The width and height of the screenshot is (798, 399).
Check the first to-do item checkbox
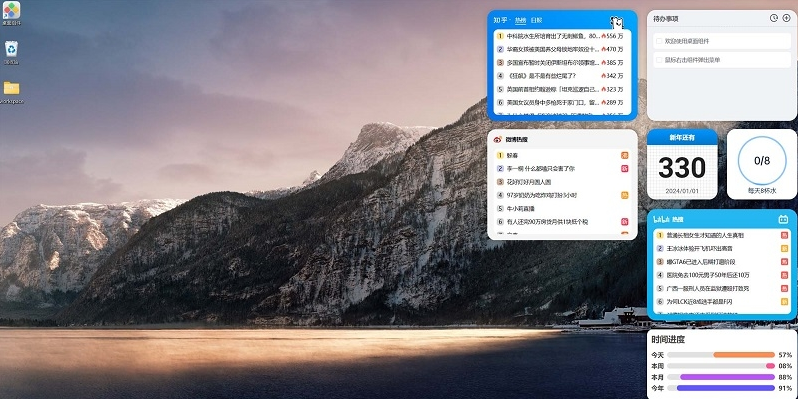point(659,41)
